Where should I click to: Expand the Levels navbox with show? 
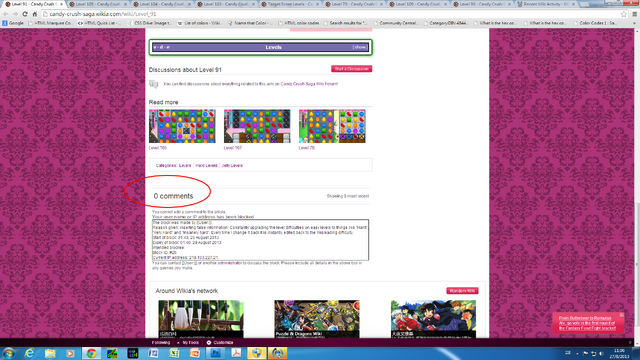tap(360, 47)
